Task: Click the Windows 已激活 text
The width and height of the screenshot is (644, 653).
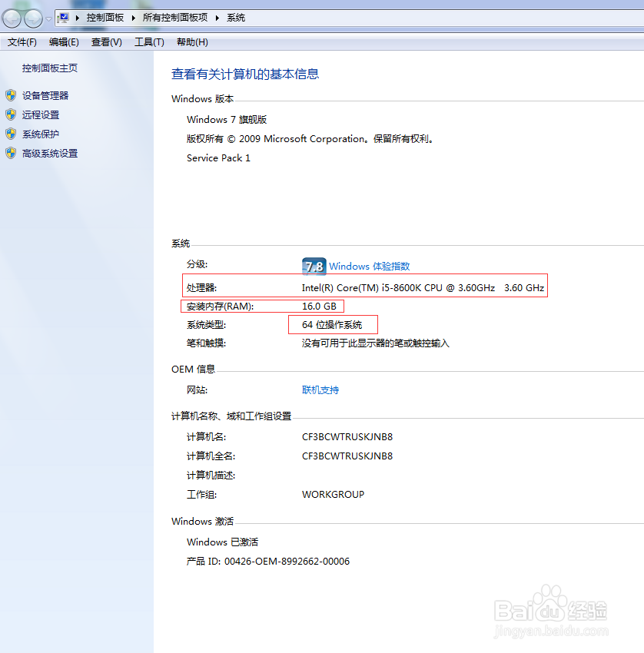Action: [222, 542]
